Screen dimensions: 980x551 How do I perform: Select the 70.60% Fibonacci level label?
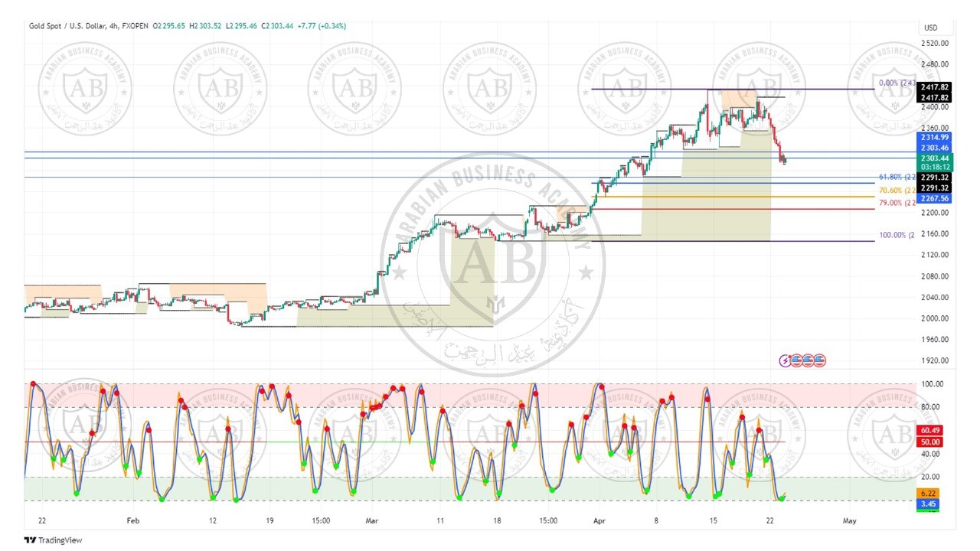click(897, 191)
